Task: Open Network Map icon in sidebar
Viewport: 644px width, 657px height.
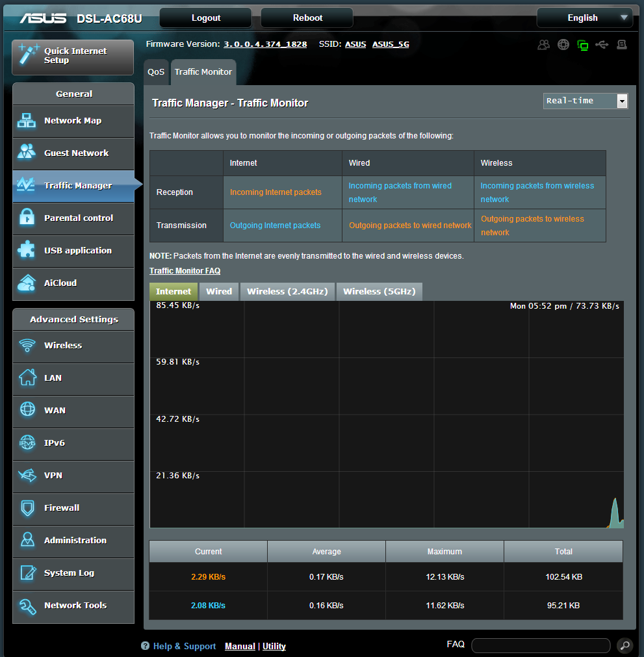Action: pyautogui.click(x=27, y=121)
